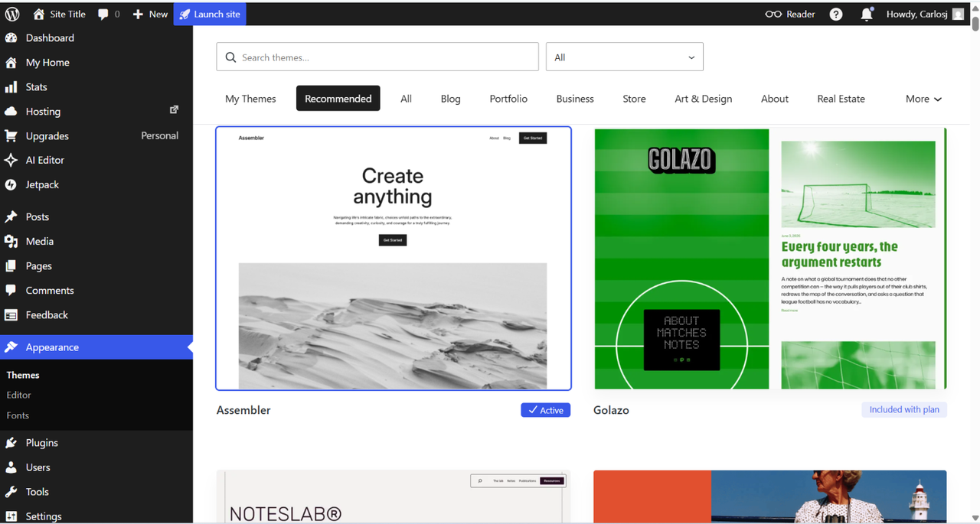
Task: Switch to My Themes tab
Action: tap(250, 99)
